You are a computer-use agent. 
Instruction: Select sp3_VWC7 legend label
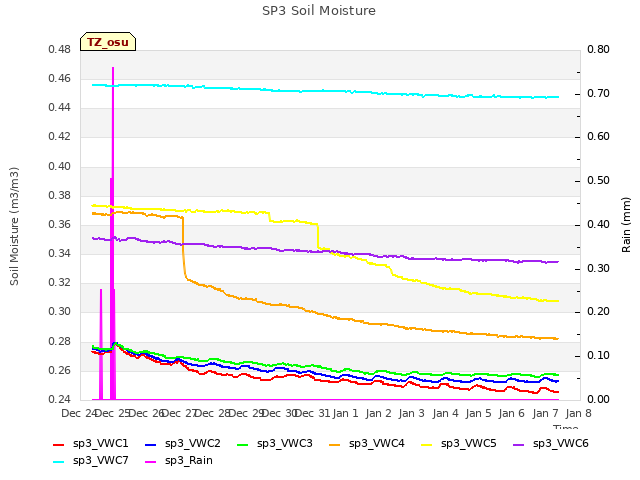pyautogui.click(x=100, y=461)
